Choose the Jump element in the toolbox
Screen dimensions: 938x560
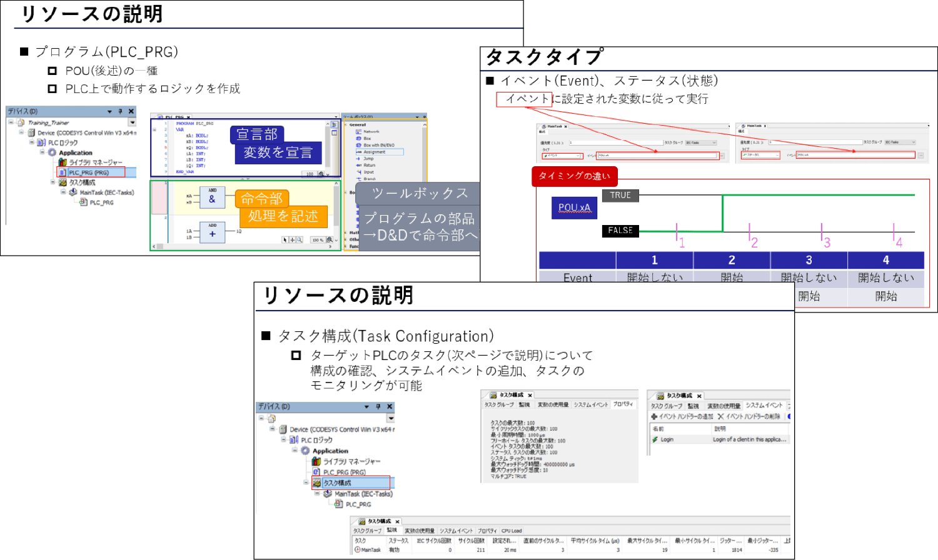click(x=368, y=159)
